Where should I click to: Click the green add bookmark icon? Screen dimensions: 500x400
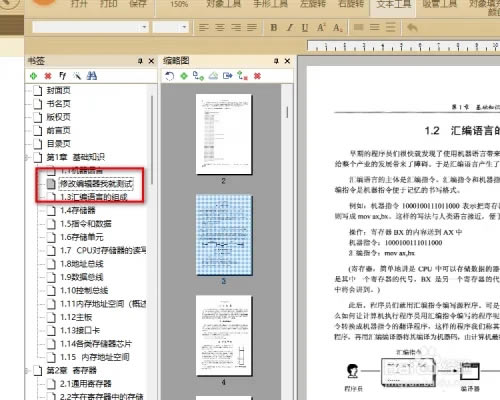(33, 76)
